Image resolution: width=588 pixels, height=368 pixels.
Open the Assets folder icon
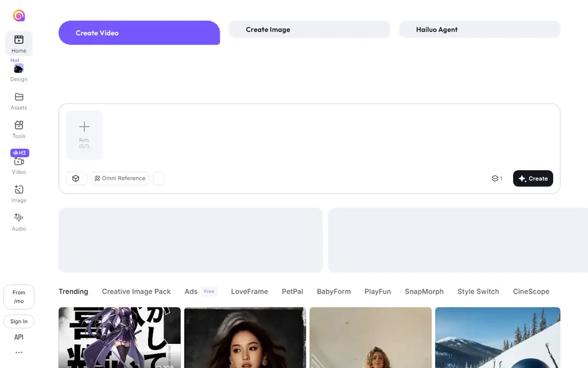[19, 97]
